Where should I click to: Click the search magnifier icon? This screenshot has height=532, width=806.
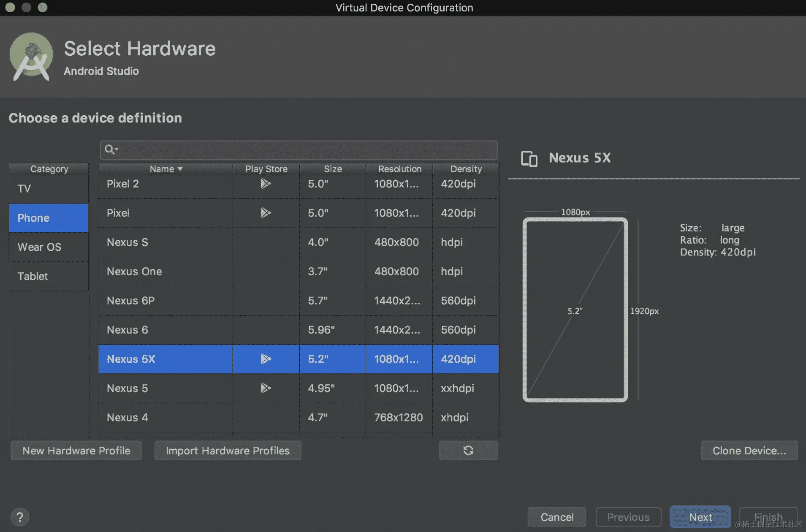[x=109, y=149]
